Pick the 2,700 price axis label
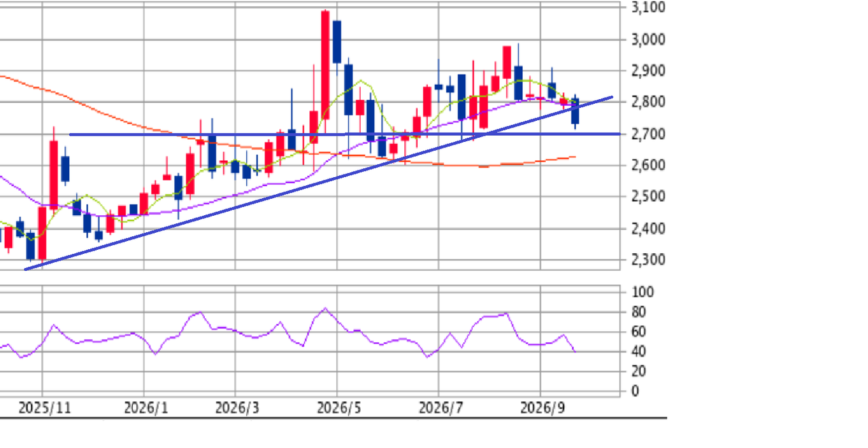This screenshot has width=868, height=448. [x=648, y=134]
